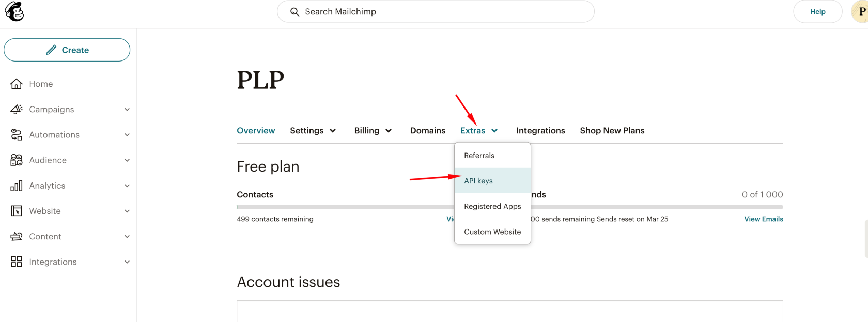Image resolution: width=868 pixels, height=322 pixels.
Task: Click the Mailchimp Freddie logo
Action: tap(14, 11)
